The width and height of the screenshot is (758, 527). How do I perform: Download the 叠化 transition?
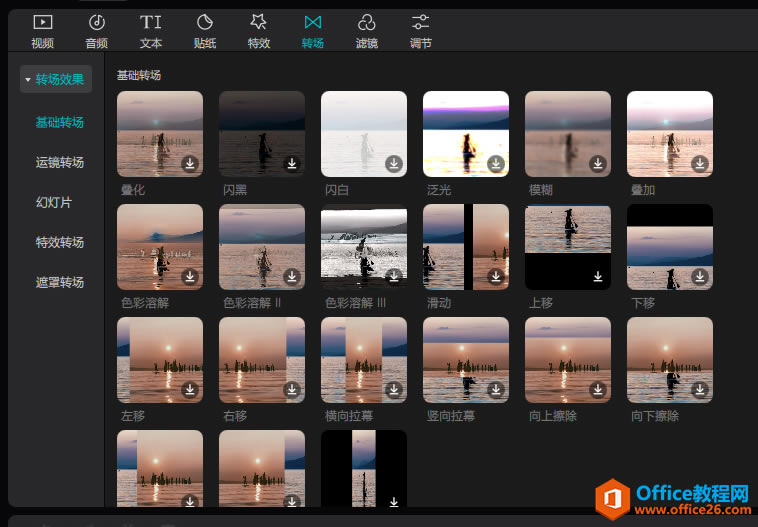click(x=190, y=163)
